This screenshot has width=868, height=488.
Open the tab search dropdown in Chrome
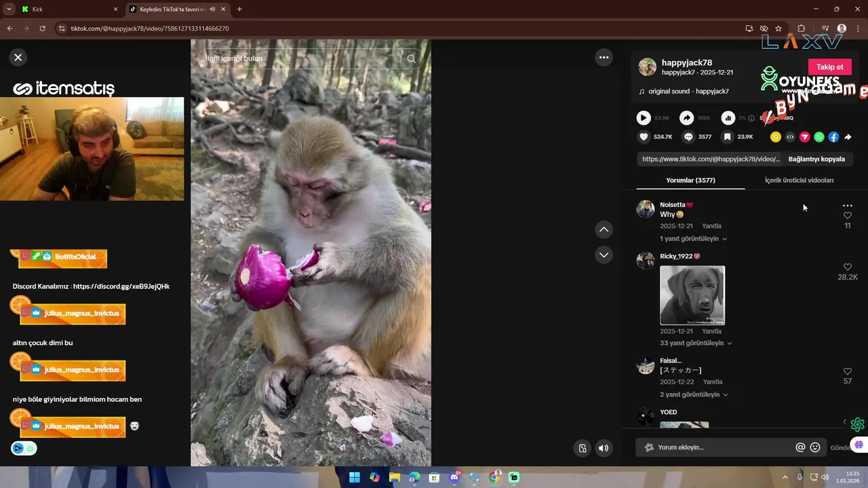[8, 9]
